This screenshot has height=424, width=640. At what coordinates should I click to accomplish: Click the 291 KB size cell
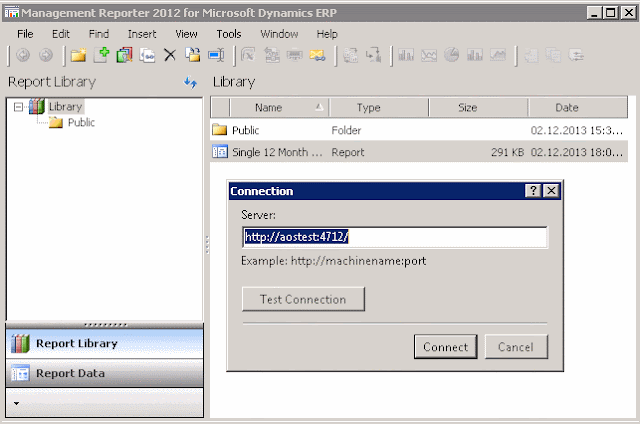[x=507, y=152]
